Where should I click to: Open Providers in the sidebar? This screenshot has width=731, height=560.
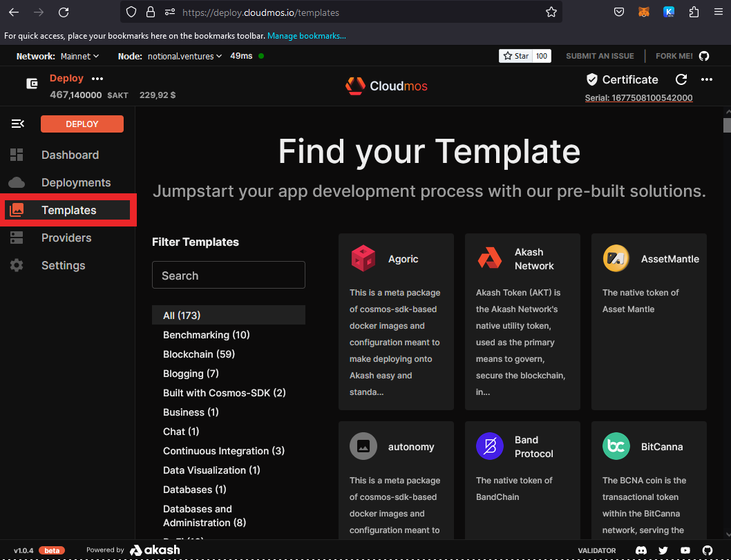pos(66,238)
